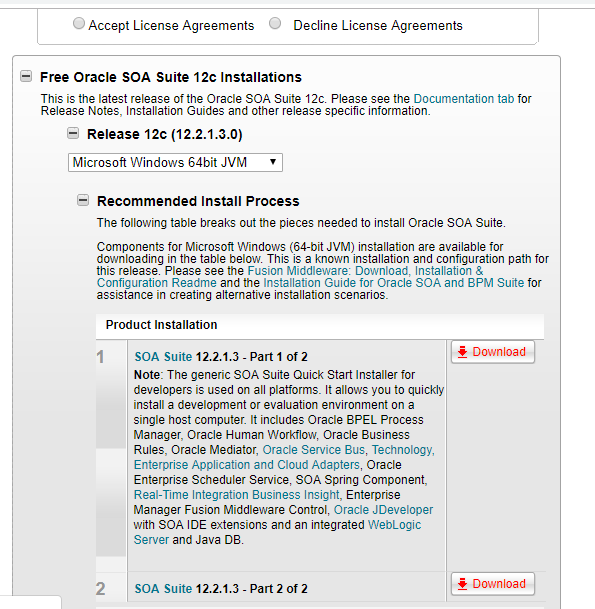595x609 pixels.
Task: Open Installation Guide for Oracle SOA and BPM Suite
Action: tap(393, 283)
